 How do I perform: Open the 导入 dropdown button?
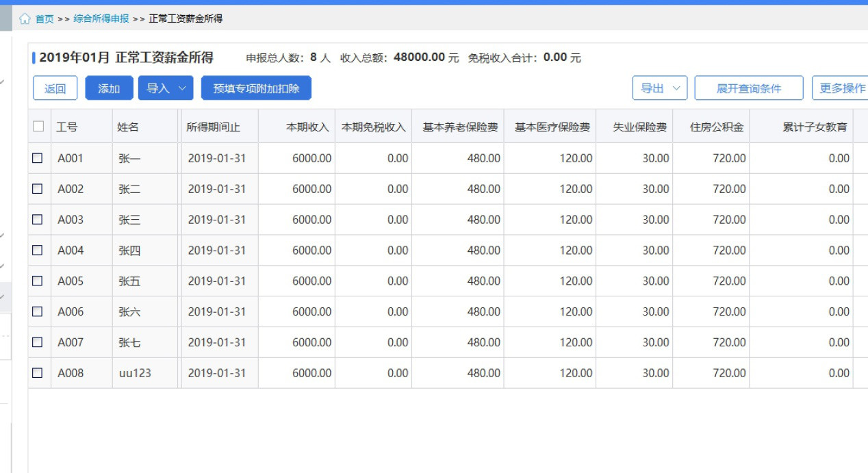[x=166, y=88]
